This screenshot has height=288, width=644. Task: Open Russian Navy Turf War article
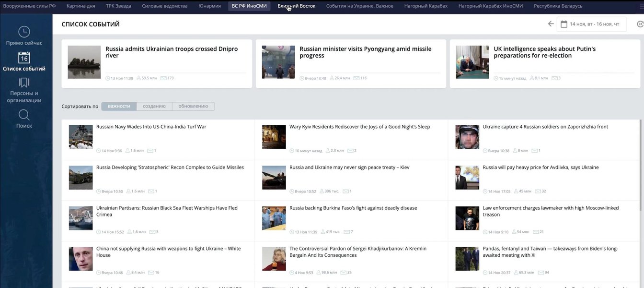[151, 127]
